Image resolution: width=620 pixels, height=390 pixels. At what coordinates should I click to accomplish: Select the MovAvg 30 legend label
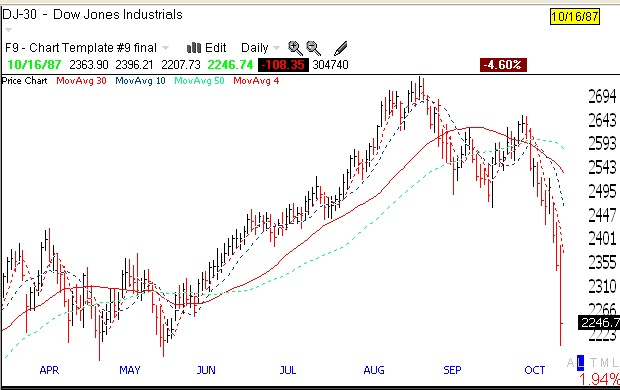81,81
